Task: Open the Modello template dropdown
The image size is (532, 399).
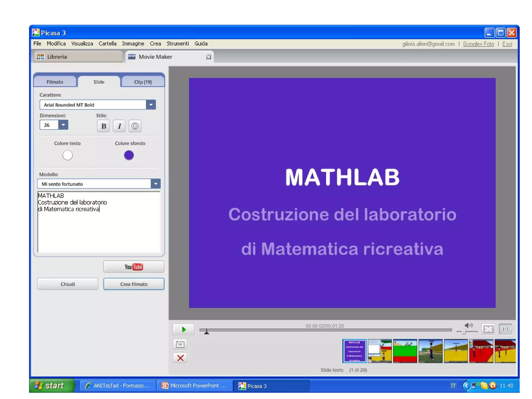Action: pyautogui.click(x=156, y=184)
